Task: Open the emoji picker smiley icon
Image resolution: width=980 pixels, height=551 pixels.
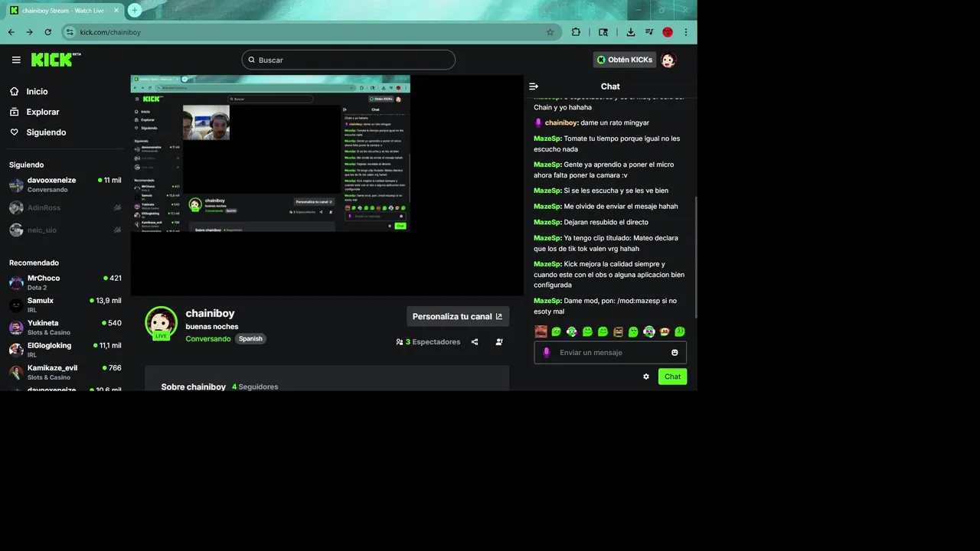Action: (675, 353)
